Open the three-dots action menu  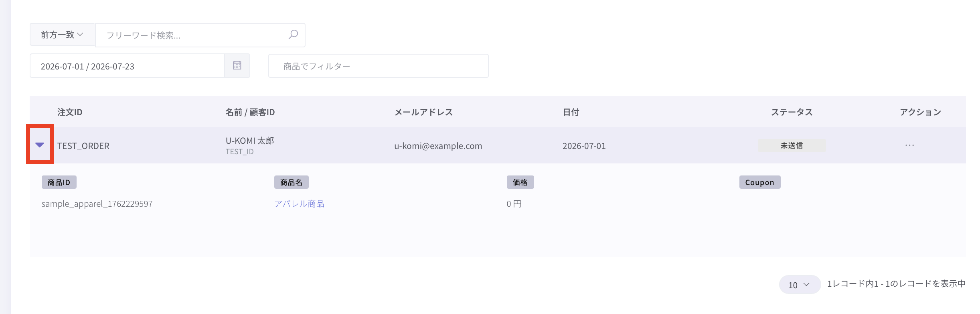click(x=909, y=145)
